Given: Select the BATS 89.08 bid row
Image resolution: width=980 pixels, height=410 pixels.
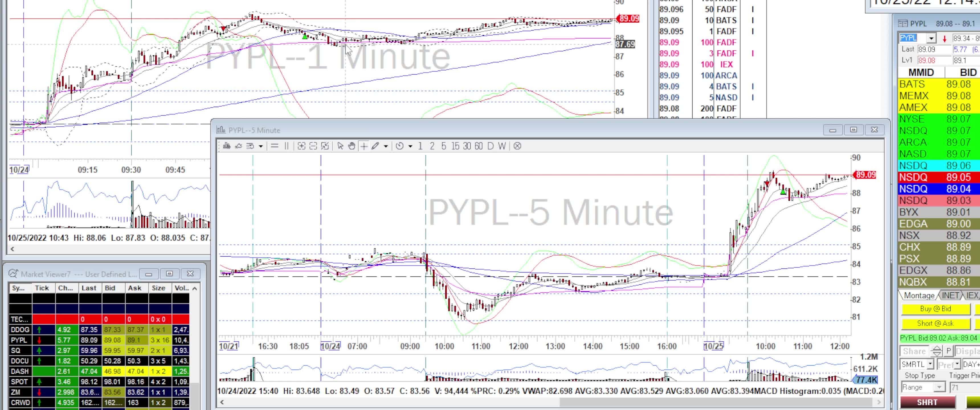Looking at the screenshot, I should tap(939, 84).
